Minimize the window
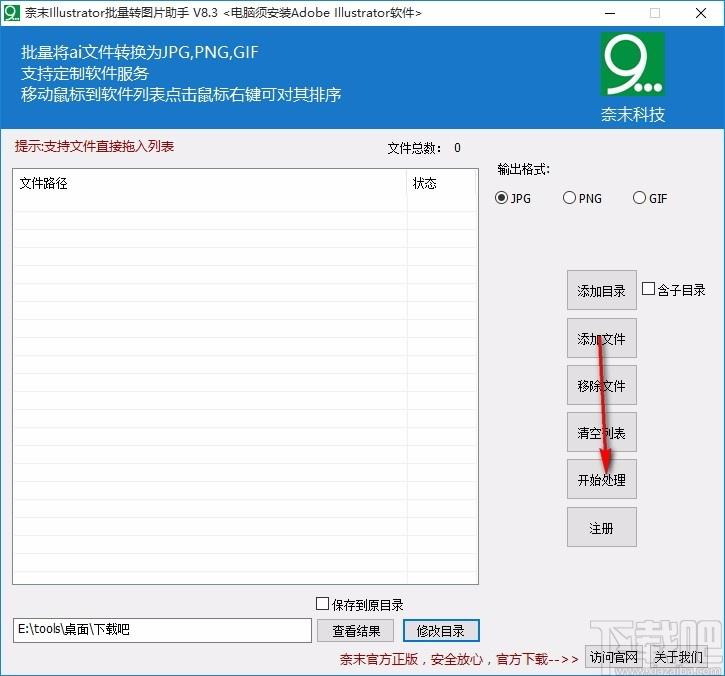 pyautogui.click(x=610, y=13)
